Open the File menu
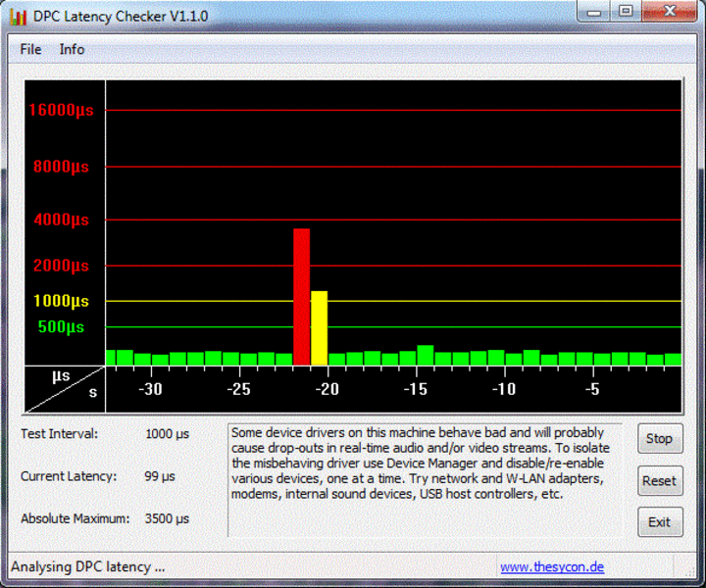Screen dimensions: 706x588 [x=30, y=49]
